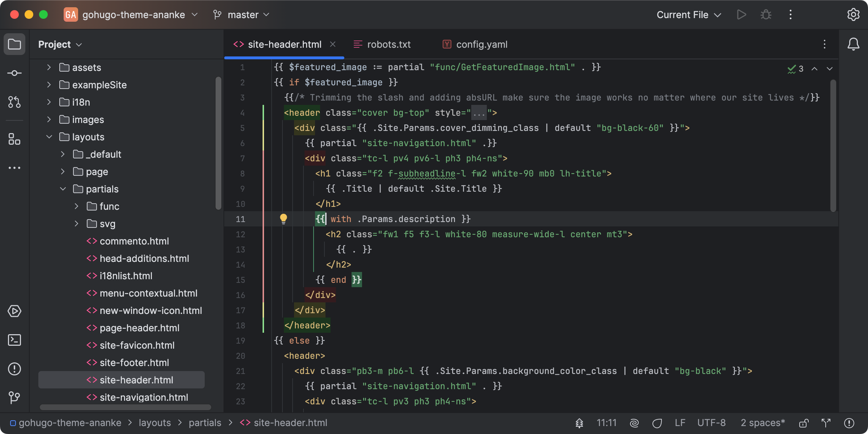Open the master branch dropdown
Image resolution: width=868 pixels, height=434 pixels.
[x=242, y=14]
